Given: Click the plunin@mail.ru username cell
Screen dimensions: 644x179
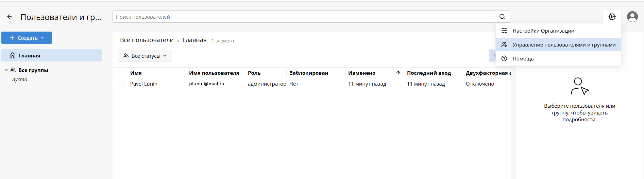Looking at the screenshot, I should [207, 84].
